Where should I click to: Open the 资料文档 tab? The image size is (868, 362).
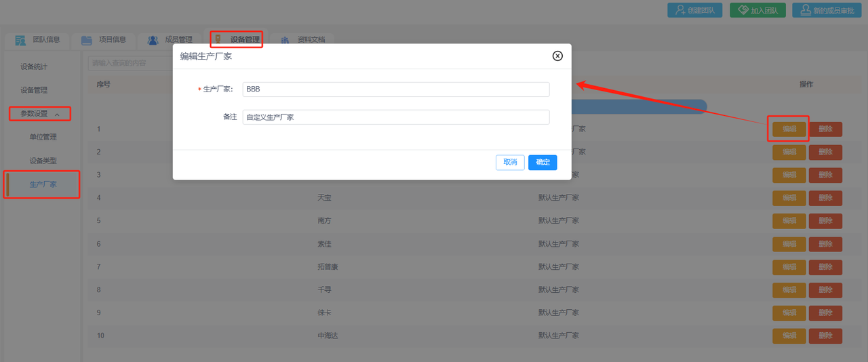pyautogui.click(x=303, y=40)
